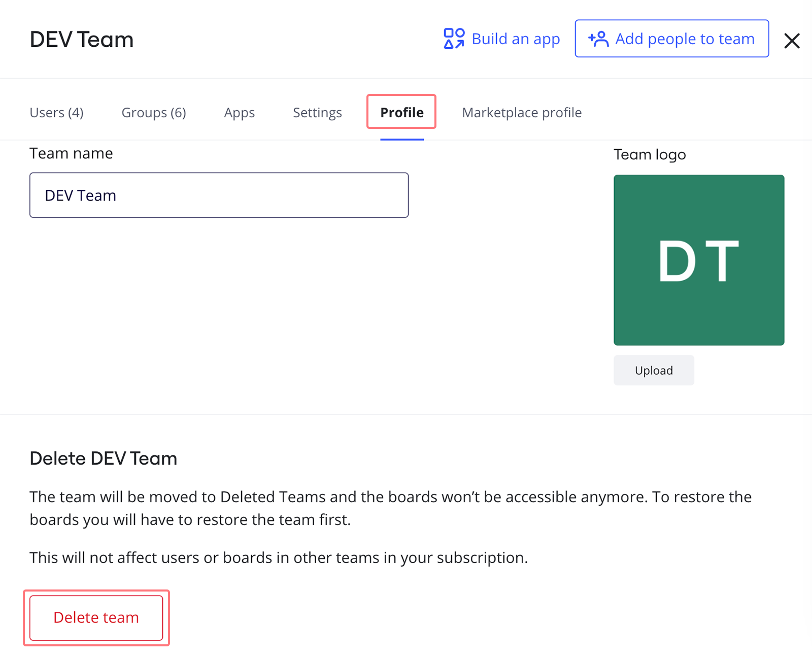
Task: Close the DEV Team panel with X
Action: 791,41
